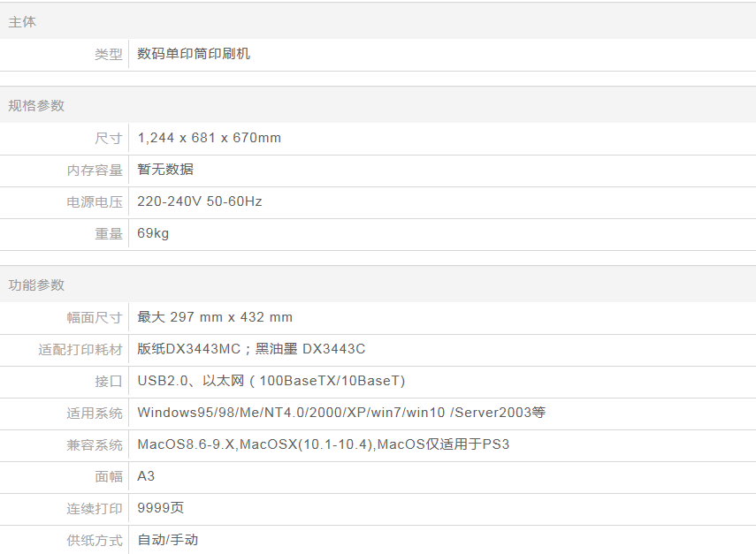The width and height of the screenshot is (756, 554).
Task: Click the 内存容量 row label
Action: [x=95, y=170]
